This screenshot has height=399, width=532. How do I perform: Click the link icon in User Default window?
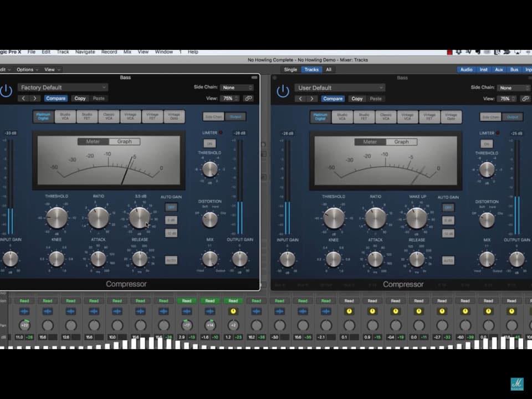[x=525, y=99]
